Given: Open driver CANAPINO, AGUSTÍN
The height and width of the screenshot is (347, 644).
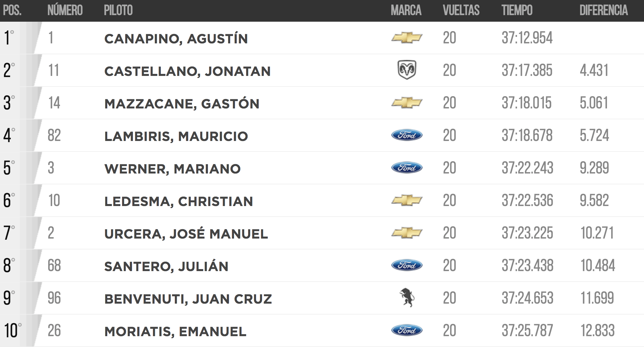Looking at the screenshot, I should coord(176,39).
